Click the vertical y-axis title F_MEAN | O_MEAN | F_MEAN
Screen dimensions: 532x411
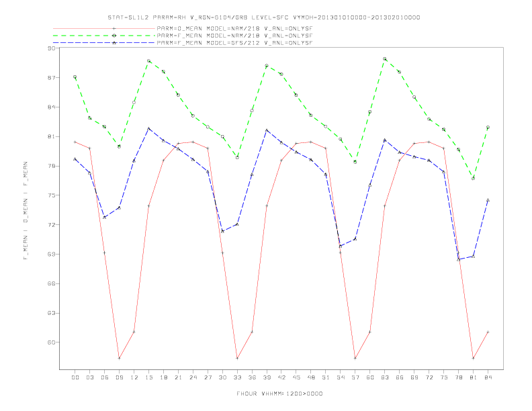pos(26,211)
